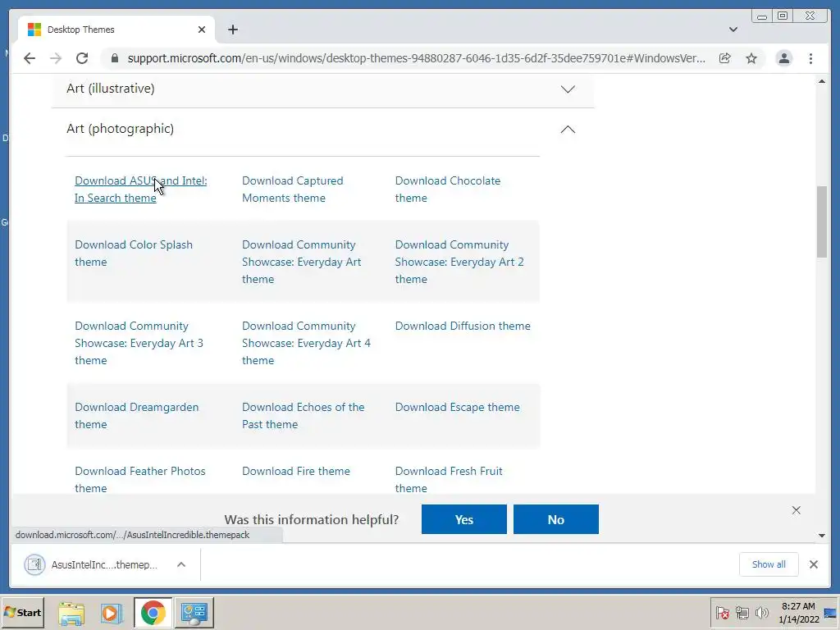840x630 pixels.
Task: Download Echoes of the Past theme
Action: point(304,415)
